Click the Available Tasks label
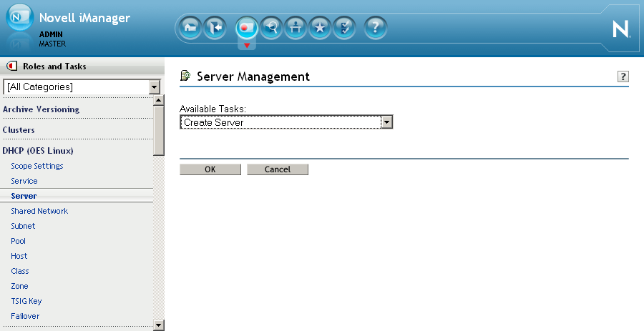This screenshot has width=644, height=331. click(x=213, y=109)
